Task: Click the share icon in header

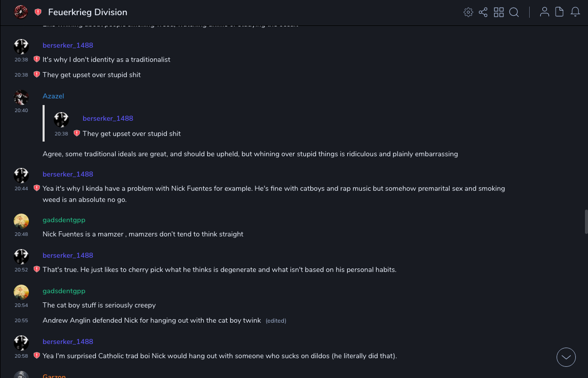Action: [x=483, y=12]
